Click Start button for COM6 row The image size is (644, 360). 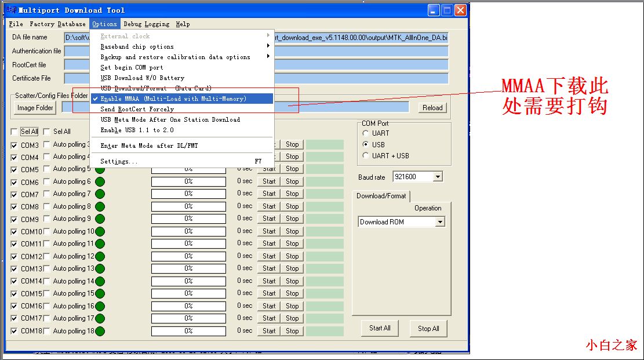pos(269,181)
